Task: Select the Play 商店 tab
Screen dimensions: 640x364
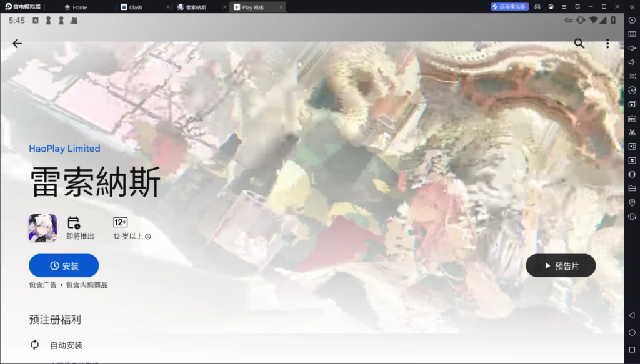Action: (x=249, y=7)
